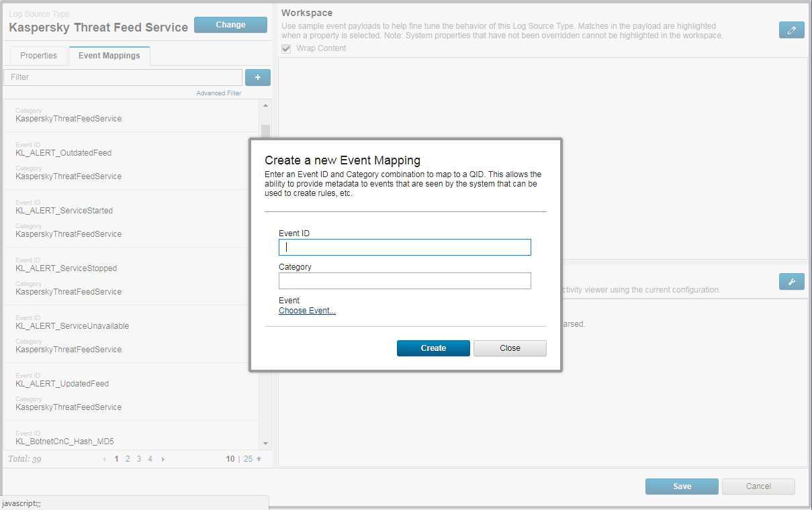Close the Create Event Mapping dialog
This screenshot has height=510, width=812.
coord(510,348)
